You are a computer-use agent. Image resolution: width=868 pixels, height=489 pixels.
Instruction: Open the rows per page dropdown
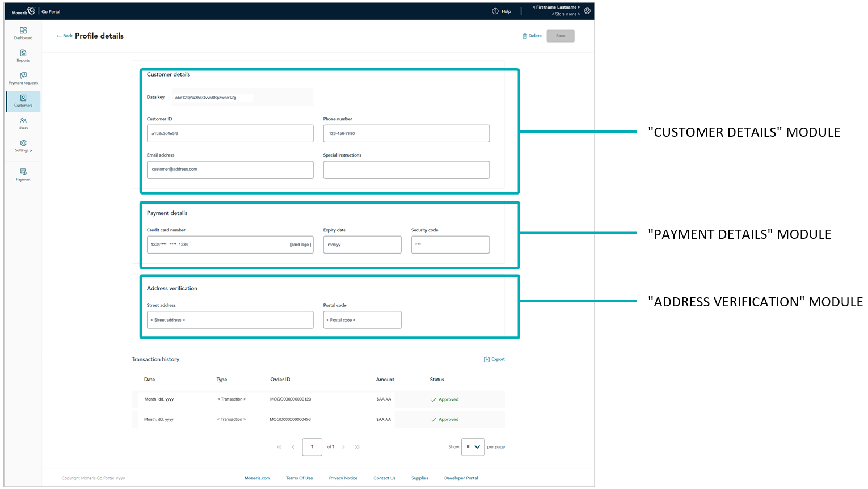tap(473, 447)
